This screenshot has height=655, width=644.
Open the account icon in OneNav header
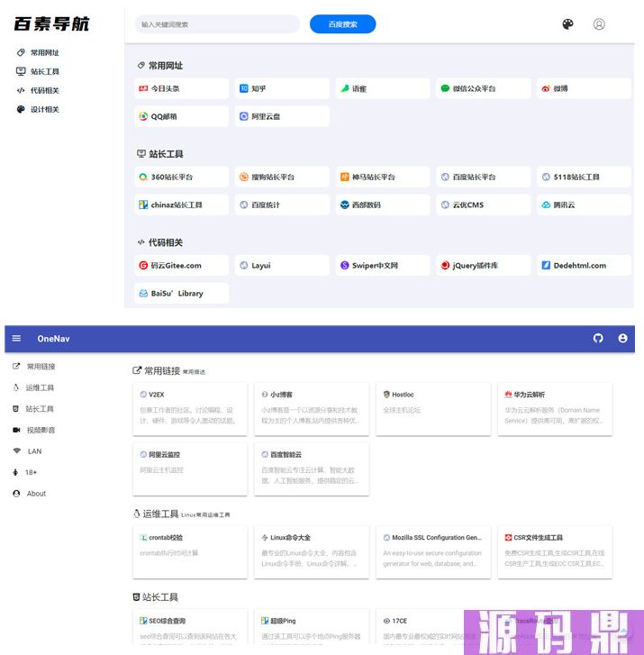coord(622,339)
